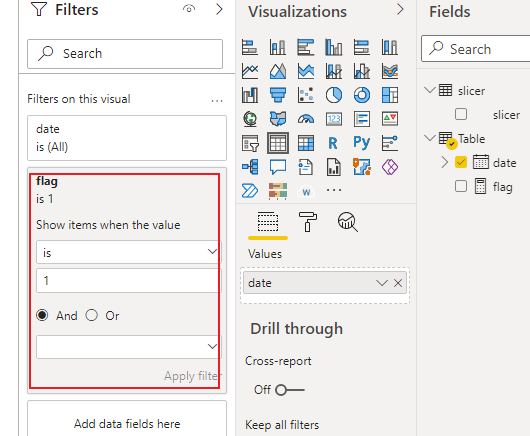Click the Apply filter link
Image resolution: width=530 pixels, height=436 pixels.
click(x=193, y=376)
